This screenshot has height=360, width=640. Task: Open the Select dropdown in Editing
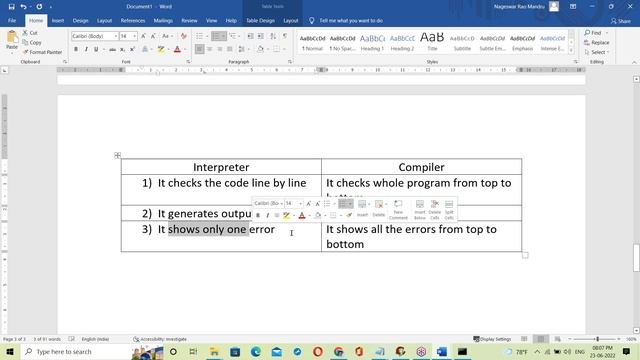(597, 52)
